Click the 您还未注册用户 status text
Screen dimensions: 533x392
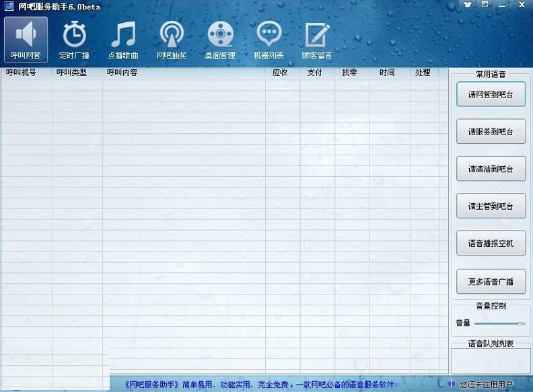(486, 385)
